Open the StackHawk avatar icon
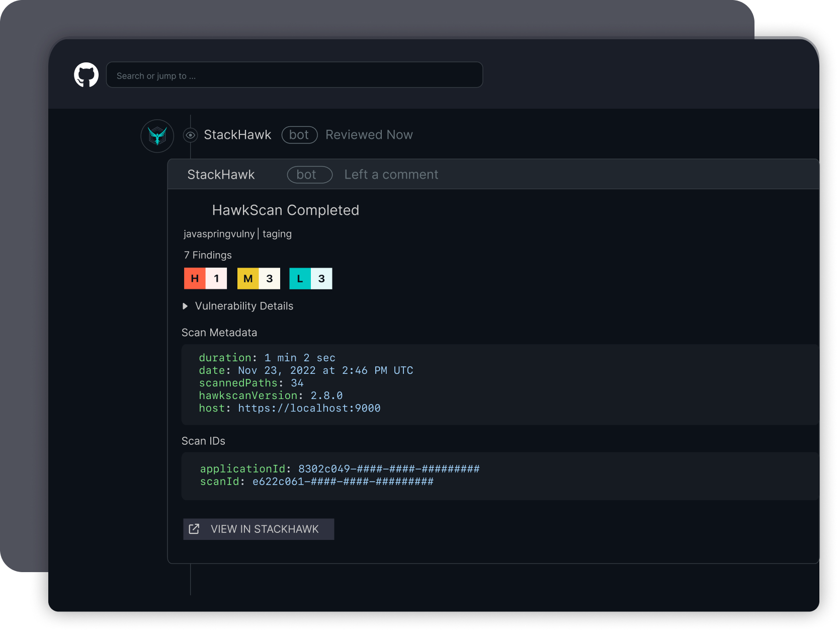Viewport: 840px width, 632px height. coord(157,136)
